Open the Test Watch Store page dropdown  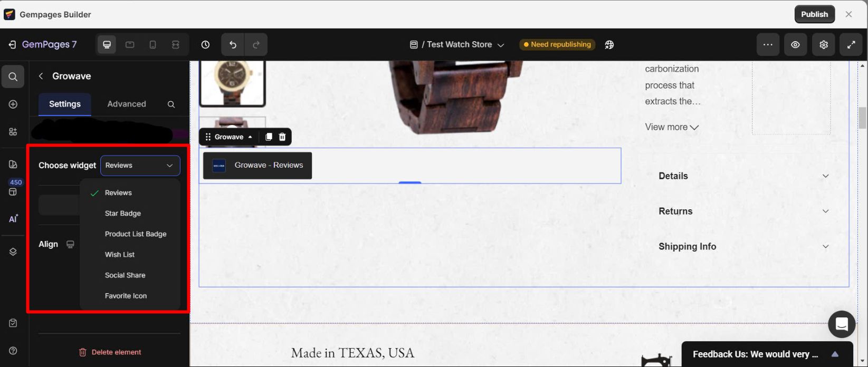[x=457, y=45]
